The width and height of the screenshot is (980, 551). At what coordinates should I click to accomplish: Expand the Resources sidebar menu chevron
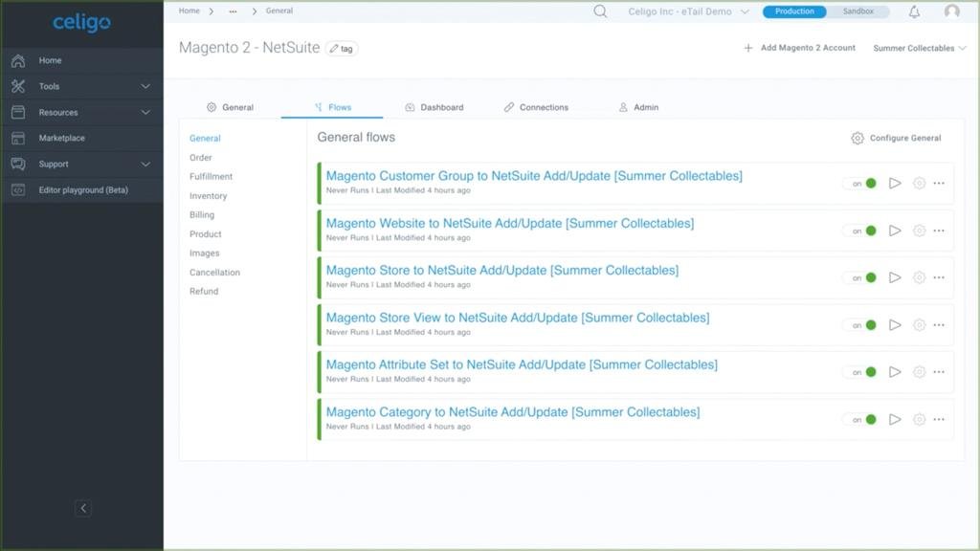point(145,113)
